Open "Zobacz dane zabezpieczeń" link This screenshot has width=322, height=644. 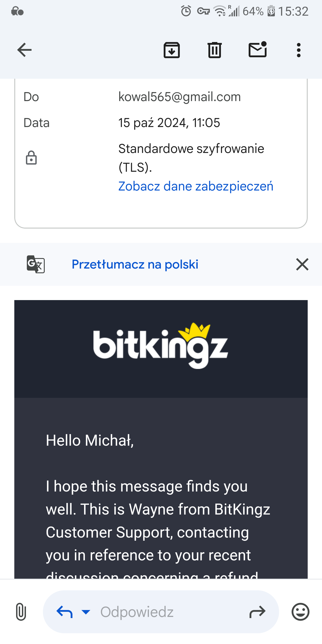point(195,186)
